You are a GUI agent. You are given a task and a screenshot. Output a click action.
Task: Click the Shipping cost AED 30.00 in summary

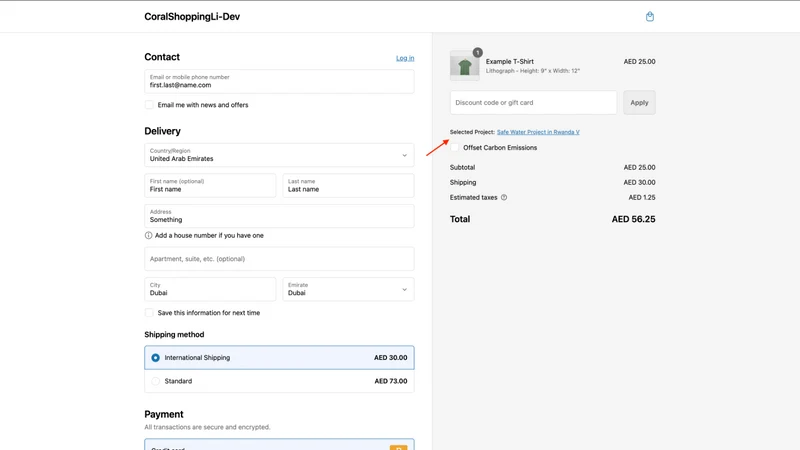639,182
